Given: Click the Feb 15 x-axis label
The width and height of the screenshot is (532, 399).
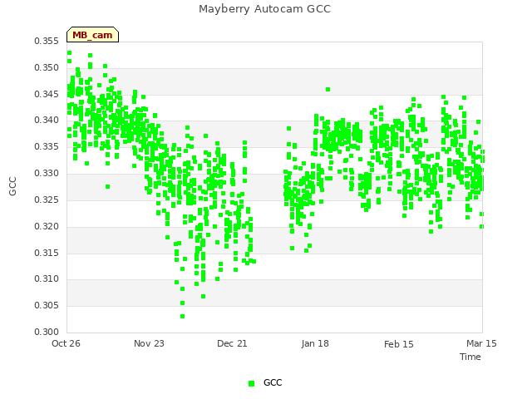Looking at the screenshot, I should click(399, 344).
